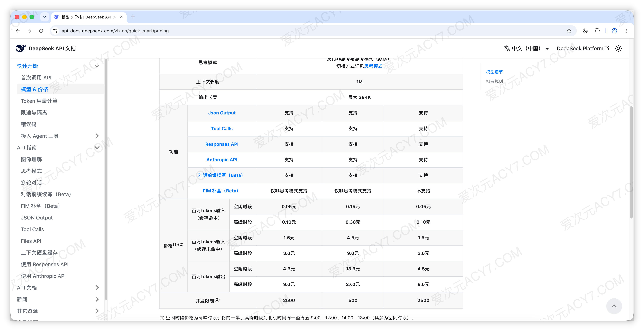The width and height of the screenshot is (644, 331).
Task: Click the page vertical scrollbar
Action: [631, 162]
